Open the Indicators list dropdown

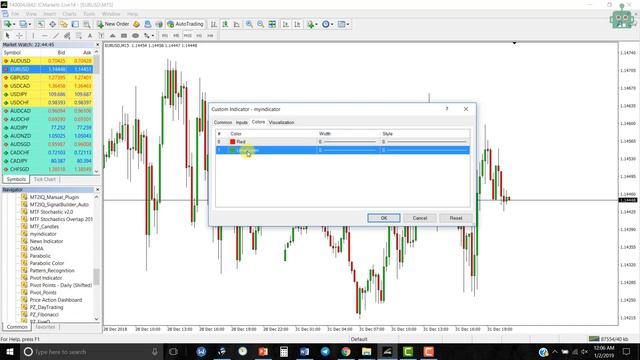coord(312,24)
